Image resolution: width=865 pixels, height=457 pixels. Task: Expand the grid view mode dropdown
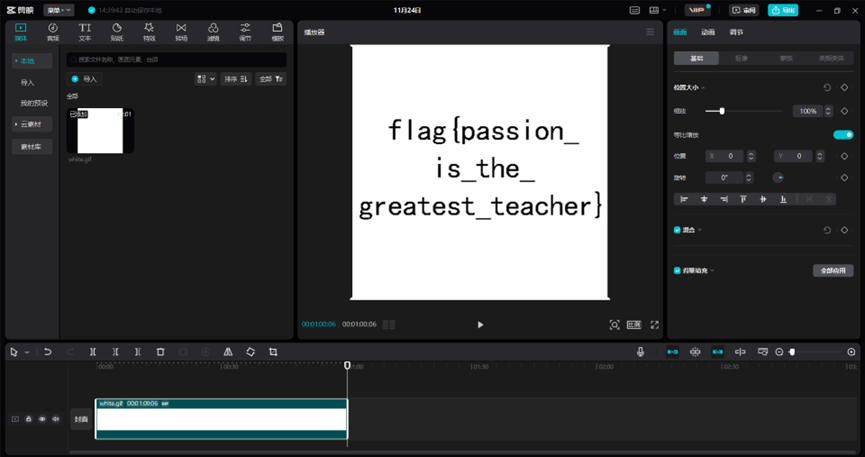(x=205, y=78)
